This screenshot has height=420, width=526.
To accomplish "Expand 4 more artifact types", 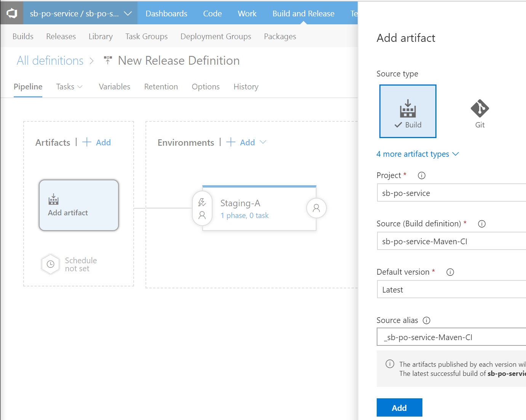I will (x=418, y=154).
